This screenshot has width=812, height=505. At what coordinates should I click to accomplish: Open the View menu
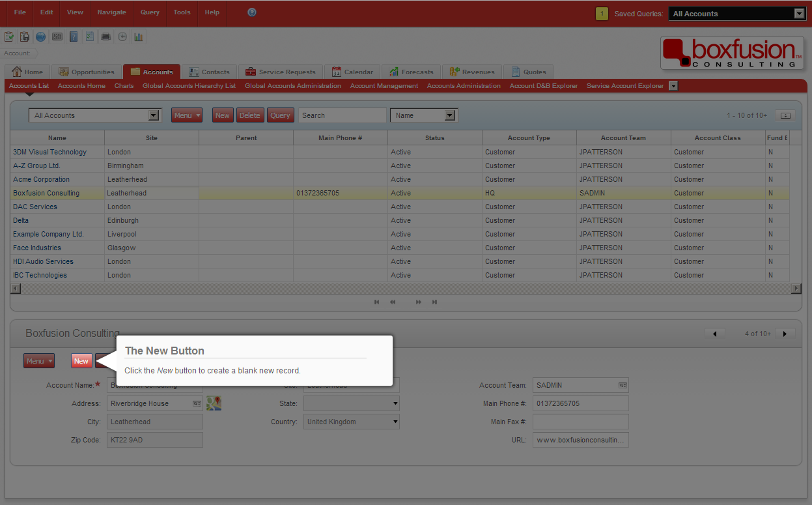(75, 12)
